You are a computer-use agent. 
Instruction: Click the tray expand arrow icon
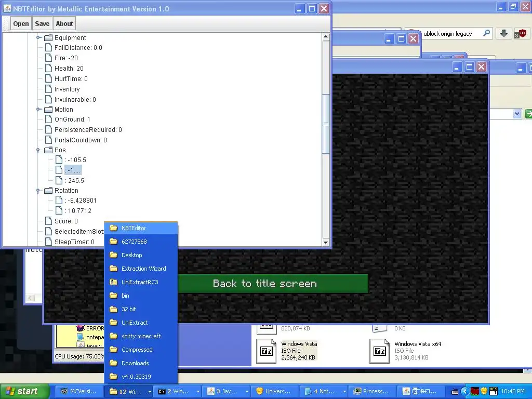pos(464,392)
